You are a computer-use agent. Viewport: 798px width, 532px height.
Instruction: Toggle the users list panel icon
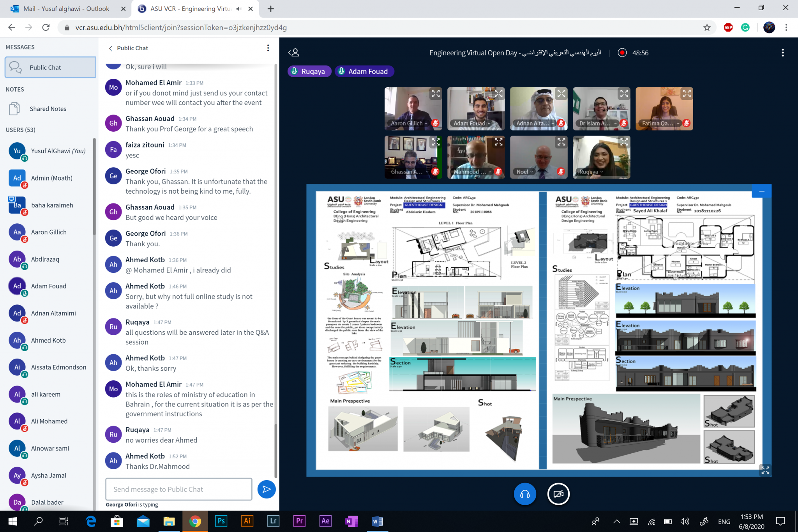294,53
